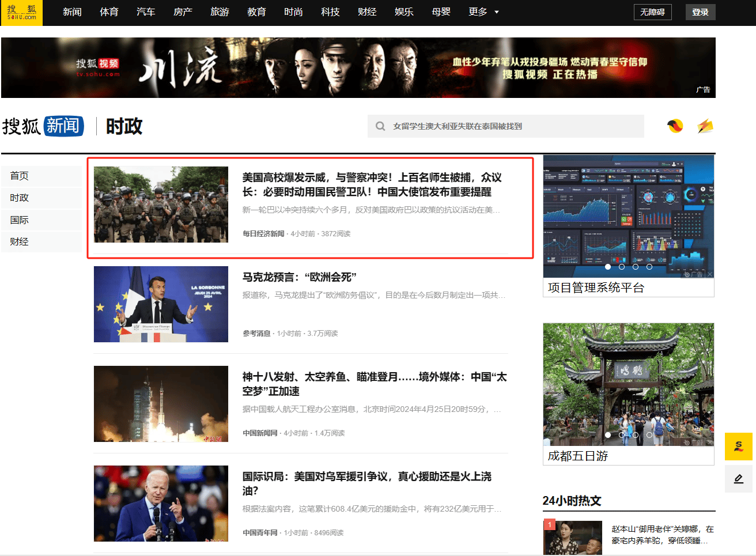756x556 pixels.
Task: Select 财经 in the left sidebar
Action: coord(41,241)
